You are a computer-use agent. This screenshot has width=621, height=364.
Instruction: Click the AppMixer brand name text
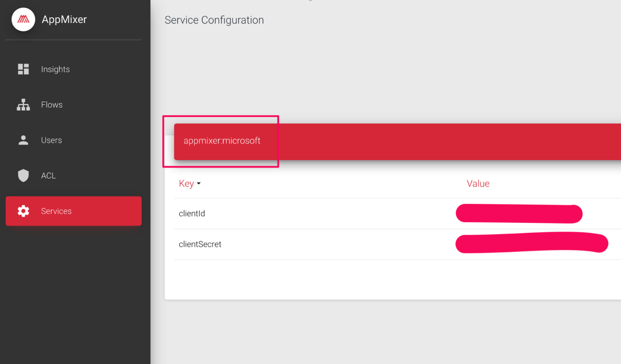(64, 19)
